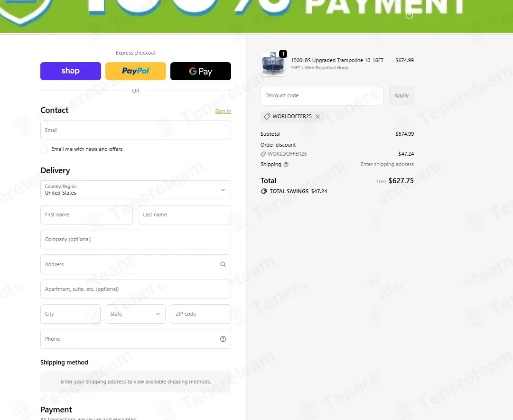Remove the WORLDOFFER25 discount code
Viewport: 513px width, 420px height.
(317, 116)
